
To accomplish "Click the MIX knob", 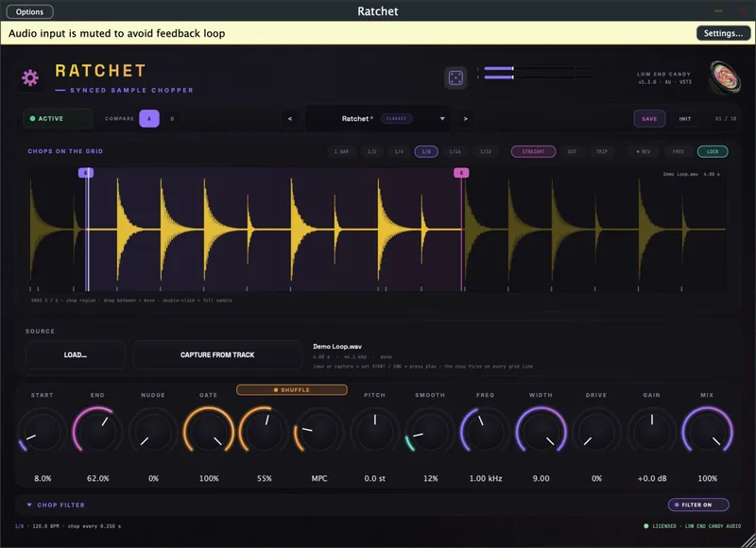I will point(707,431).
